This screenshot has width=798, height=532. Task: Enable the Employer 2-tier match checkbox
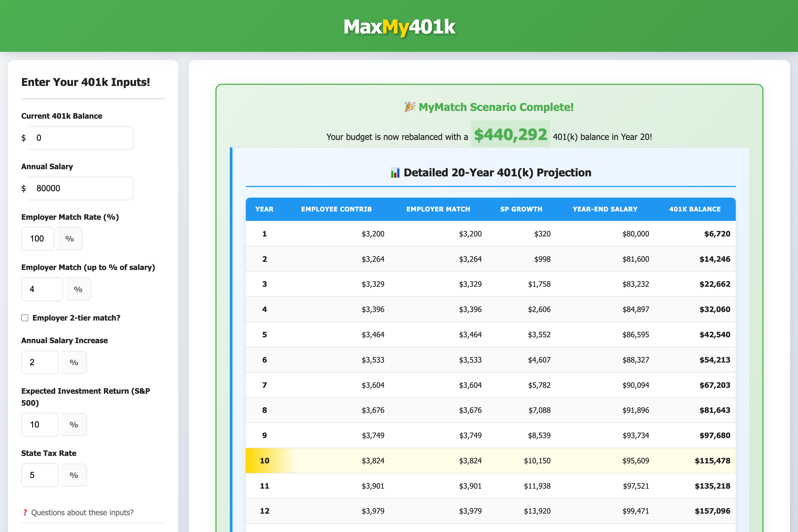coord(25,318)
